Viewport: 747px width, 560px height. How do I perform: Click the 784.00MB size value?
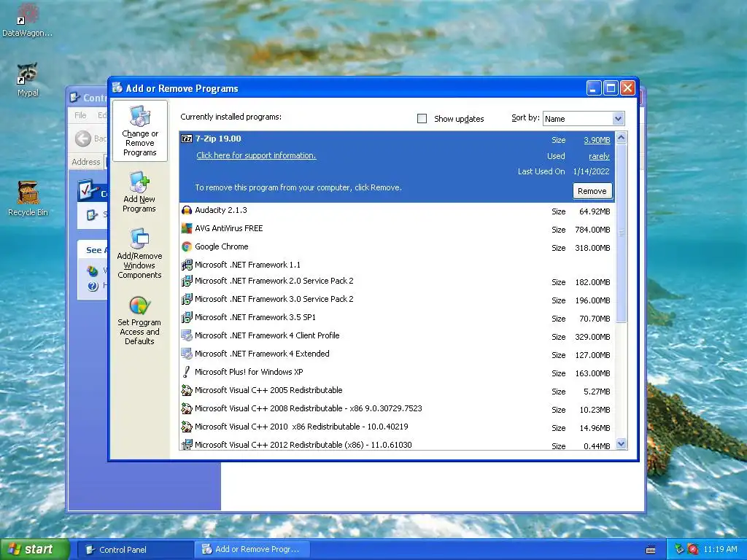[592, 230]
